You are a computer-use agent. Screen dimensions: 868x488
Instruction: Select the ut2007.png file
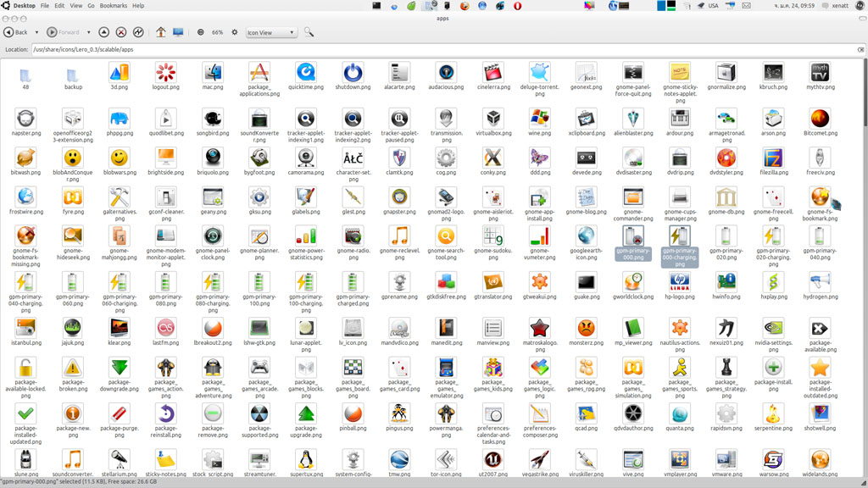pyautogui.click(x=492, y=463)
